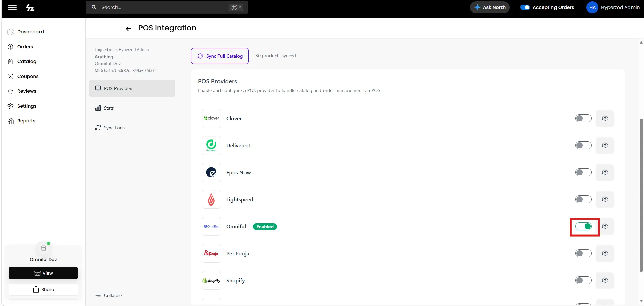
Task: Open Reports in sidebar
Action: tap(22, 121)
